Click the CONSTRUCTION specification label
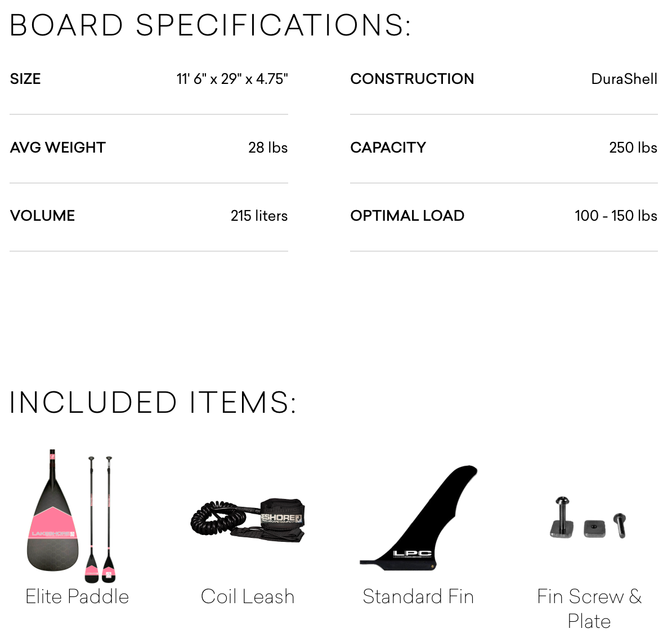672x642 pixels. point(412,79)
